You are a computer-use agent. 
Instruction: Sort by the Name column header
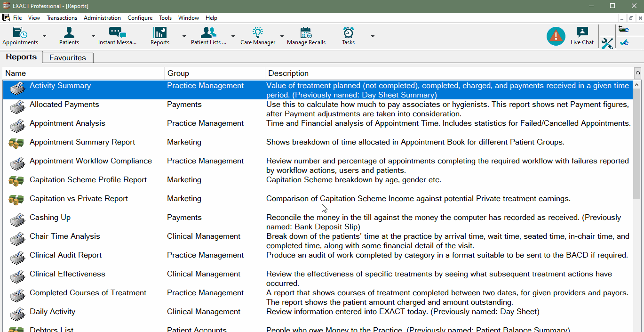pyautogui.click(x=84, y=73)
